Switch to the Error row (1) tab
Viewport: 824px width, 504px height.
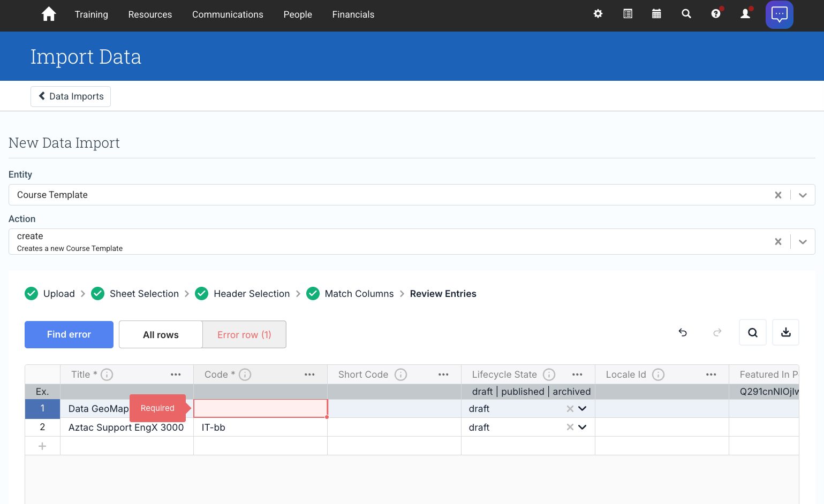click(244, 334)
